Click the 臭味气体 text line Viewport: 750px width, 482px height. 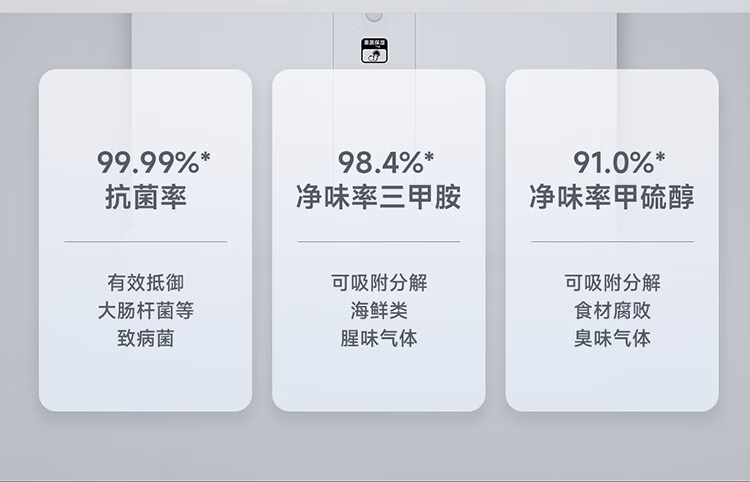(x=612, y=338)
